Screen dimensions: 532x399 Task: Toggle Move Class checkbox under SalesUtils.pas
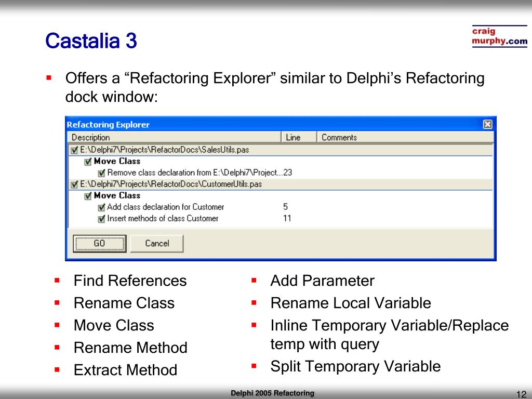point(88,162)
